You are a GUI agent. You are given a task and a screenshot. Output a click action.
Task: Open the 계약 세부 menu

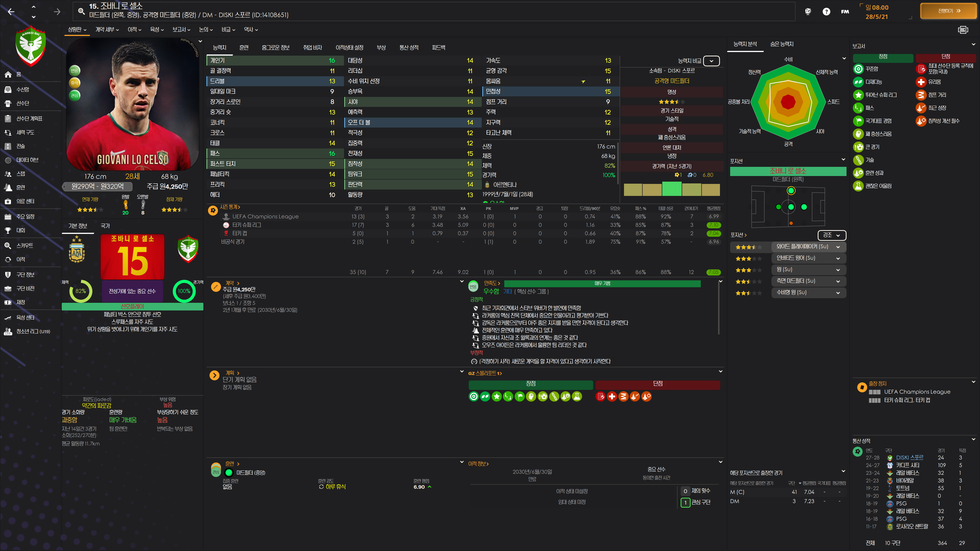pyautogui.click(x=107, y=29)
